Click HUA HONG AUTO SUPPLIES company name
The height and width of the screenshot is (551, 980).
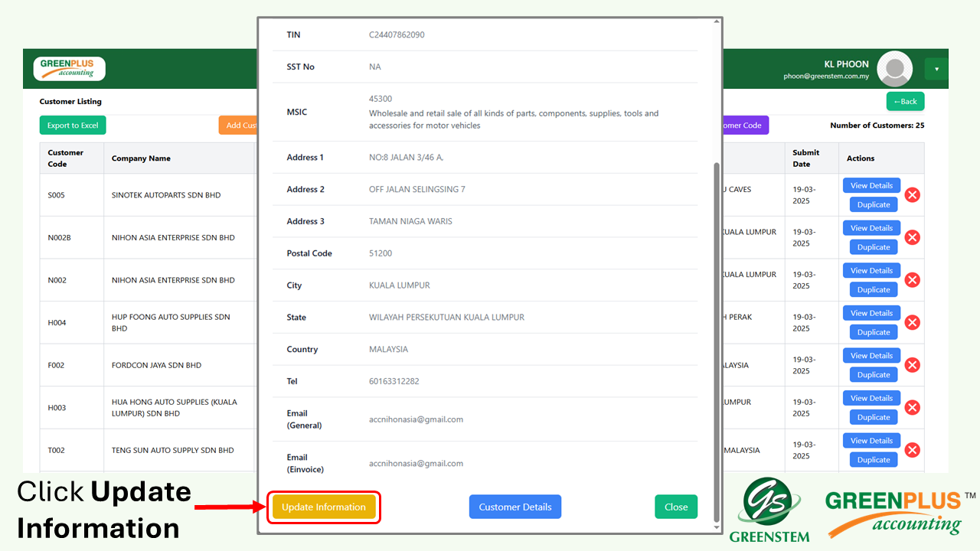click(x=175, y=407)
